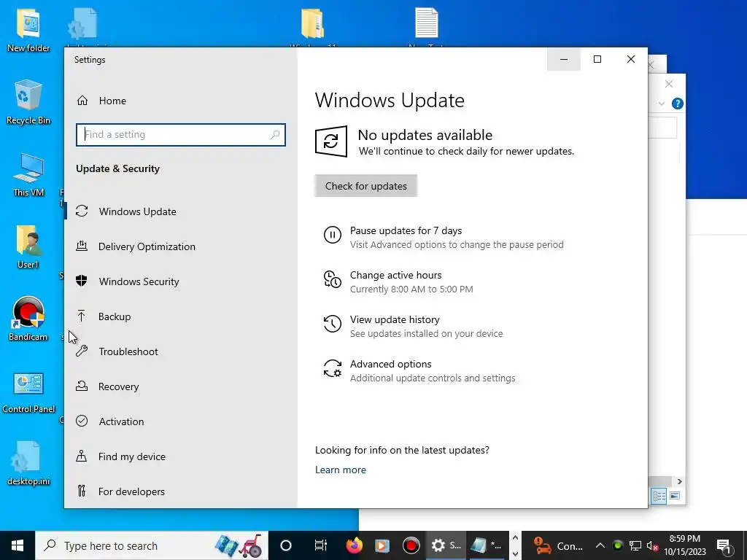Select the This VM desktop icon
Image resolution: width=747 pixels, height=560 pixels.
(x=28, y=175)
